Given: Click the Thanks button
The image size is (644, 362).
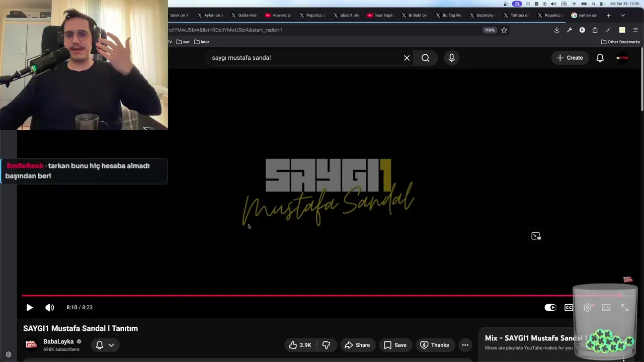Looking at the screenshot, I should pos(434,345).
